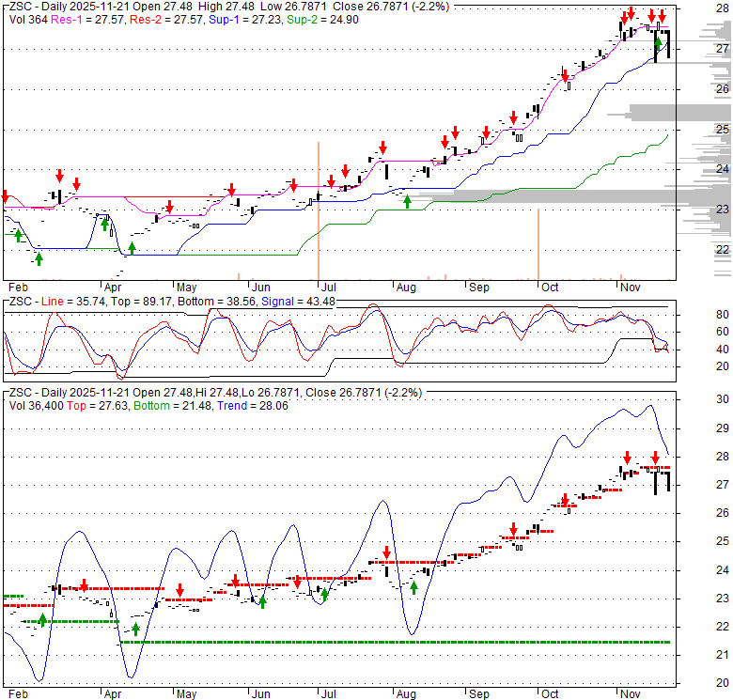Select the green up arrow in June on bottom chart

click(262, 602)
